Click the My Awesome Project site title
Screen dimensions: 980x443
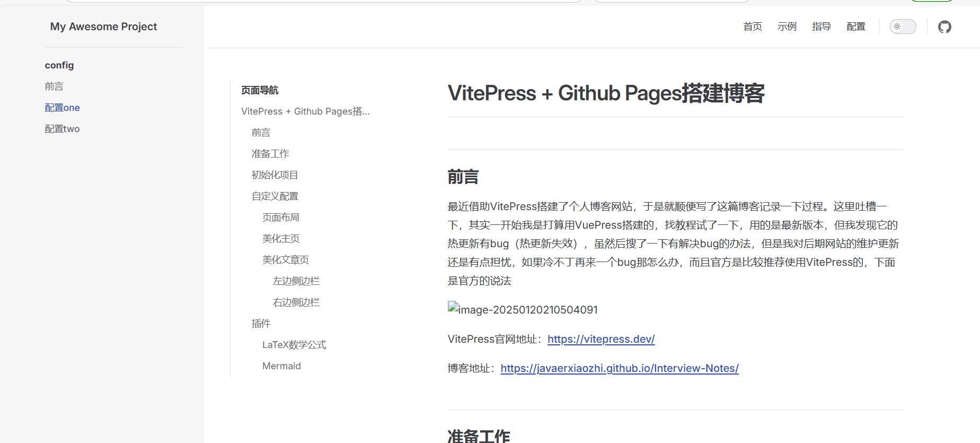103,27
